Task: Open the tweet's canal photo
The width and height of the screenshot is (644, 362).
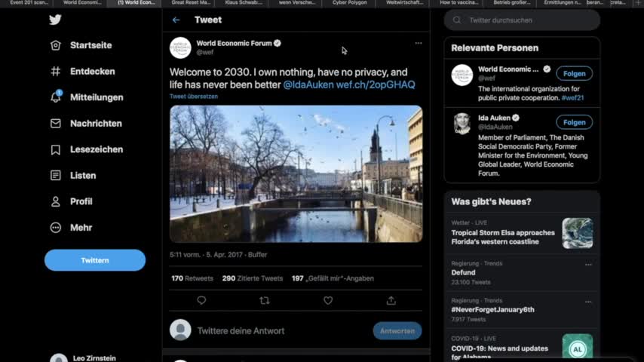Action: click(296, 173)
